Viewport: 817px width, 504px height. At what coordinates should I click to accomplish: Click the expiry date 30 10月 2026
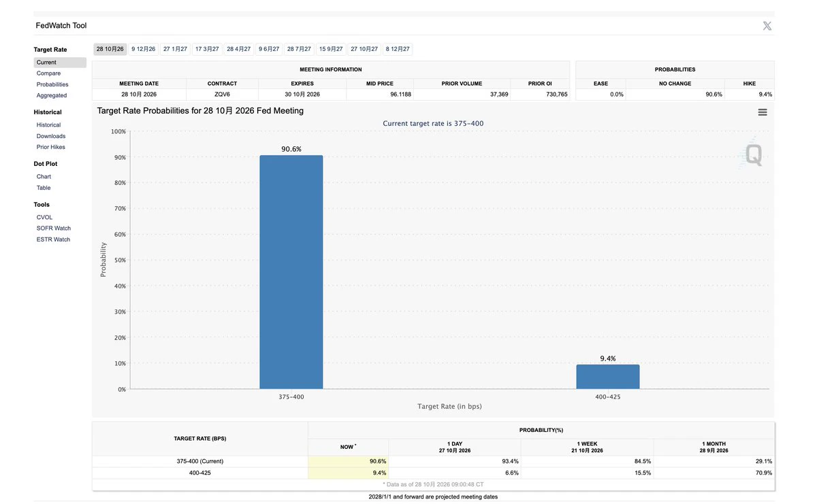coord(302,95)
